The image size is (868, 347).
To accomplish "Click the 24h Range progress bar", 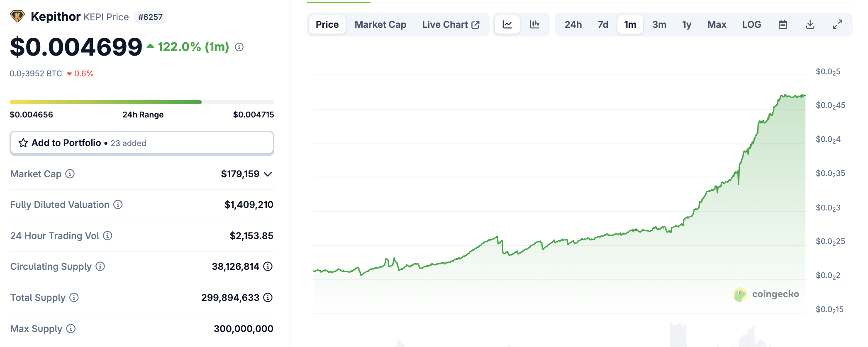I will 142,102.
